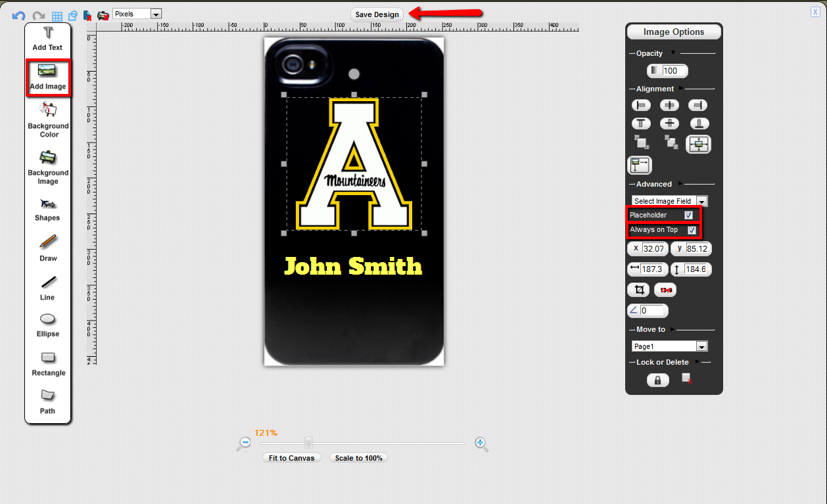
Task: Align image to vertical middle
Action: tap(669, 124)
